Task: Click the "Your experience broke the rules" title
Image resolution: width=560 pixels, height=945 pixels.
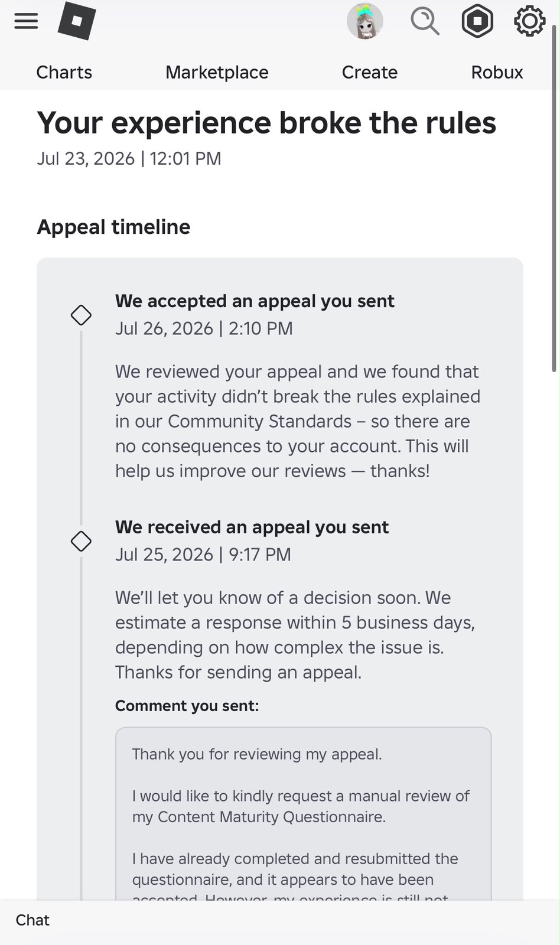Action: point(266,123)
